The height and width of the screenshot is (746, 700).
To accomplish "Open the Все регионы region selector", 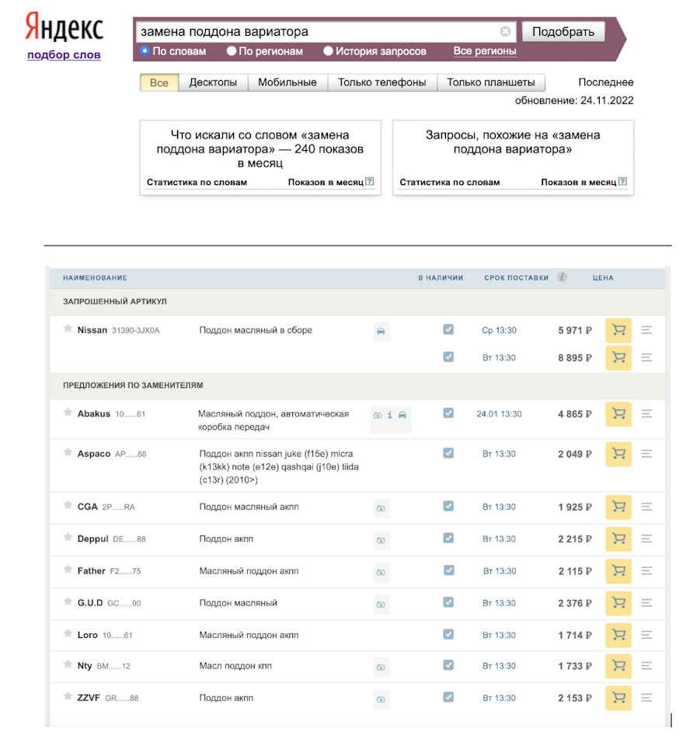I will click(485, 51).
